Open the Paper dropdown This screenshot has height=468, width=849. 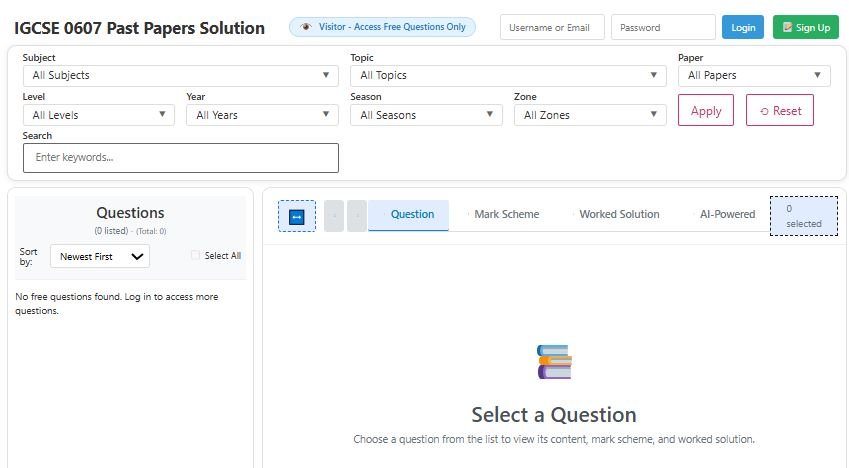(753, 75)
